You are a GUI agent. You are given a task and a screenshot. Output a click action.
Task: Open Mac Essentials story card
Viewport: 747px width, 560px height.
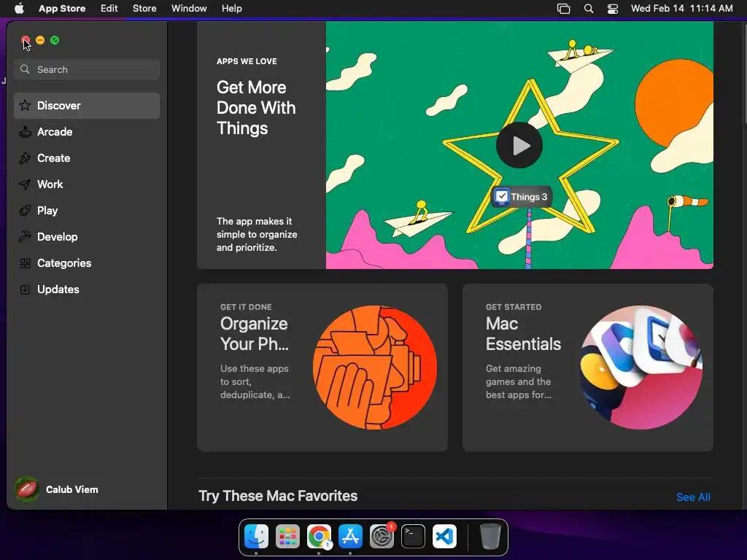587,367
